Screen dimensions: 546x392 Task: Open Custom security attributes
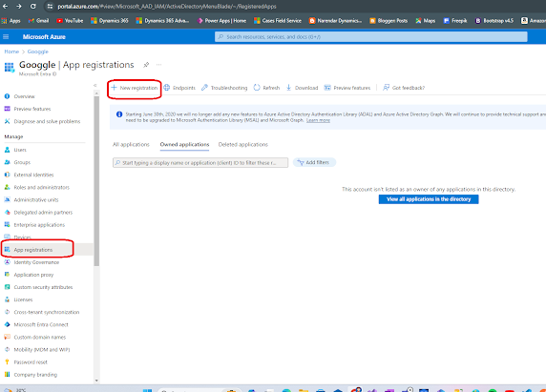click(x=43, y=287)
